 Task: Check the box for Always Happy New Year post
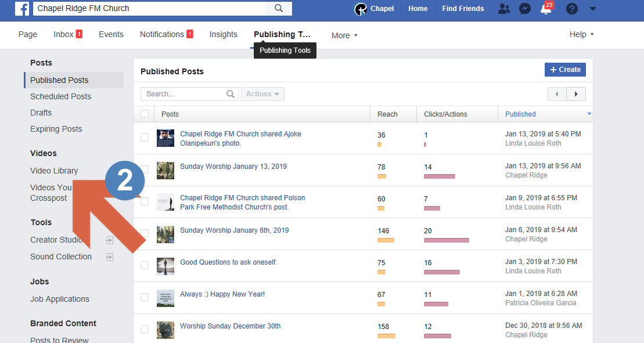point(145,297)
